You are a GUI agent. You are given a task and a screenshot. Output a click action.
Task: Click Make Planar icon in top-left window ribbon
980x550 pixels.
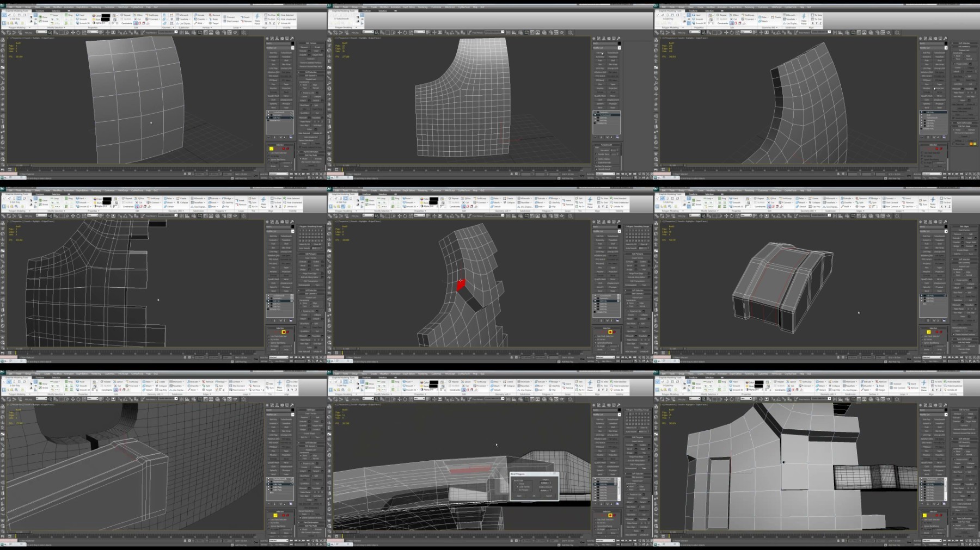[258, 19]
